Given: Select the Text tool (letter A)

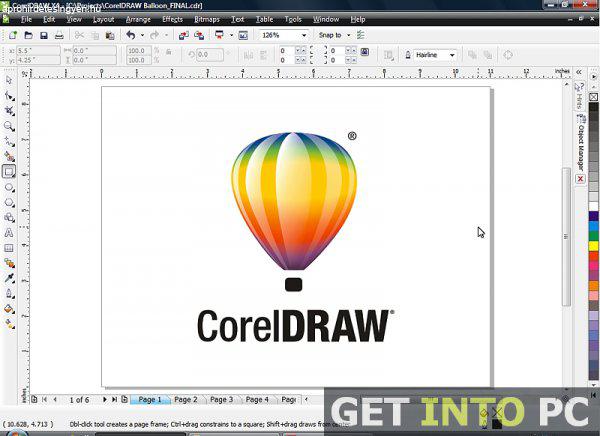Looking at the screenshot, I should click(x=9, y=233).
